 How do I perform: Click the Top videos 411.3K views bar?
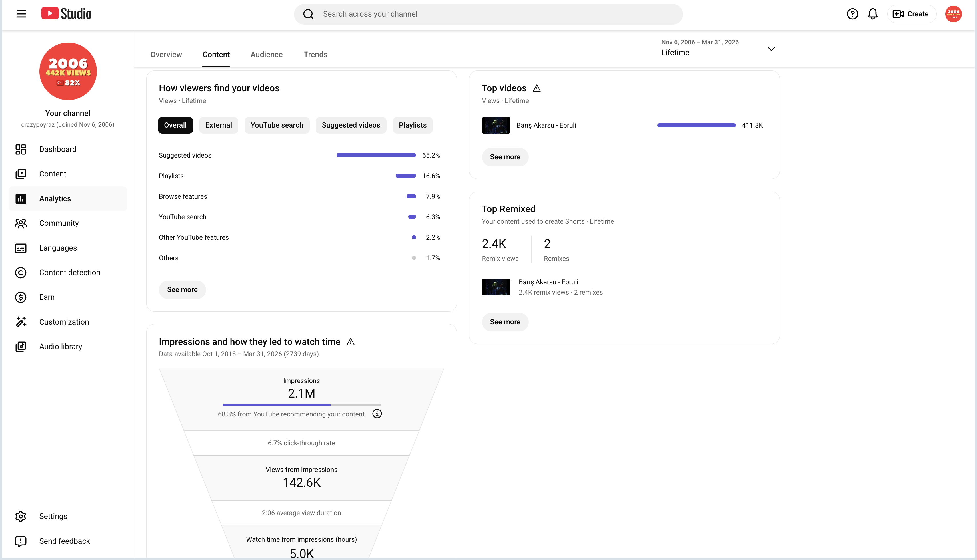tap(696, 125)
